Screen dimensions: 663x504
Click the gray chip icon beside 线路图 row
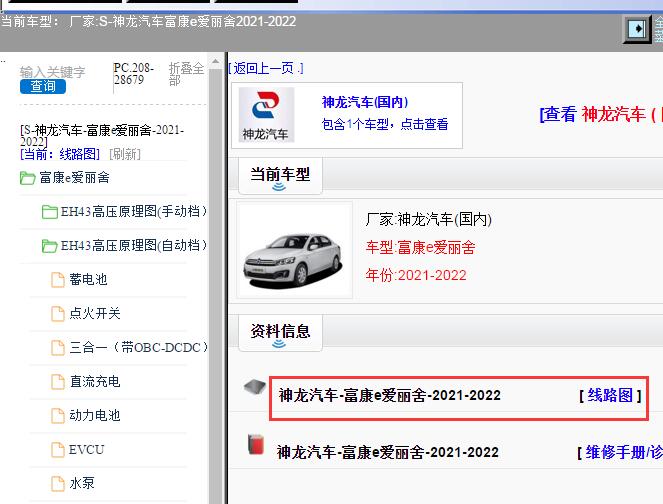[255, 386]
